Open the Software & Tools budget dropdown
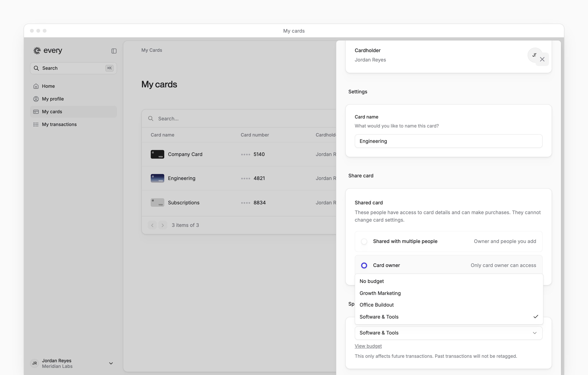This screenshot has height=375, width=588. pos(448,333)
